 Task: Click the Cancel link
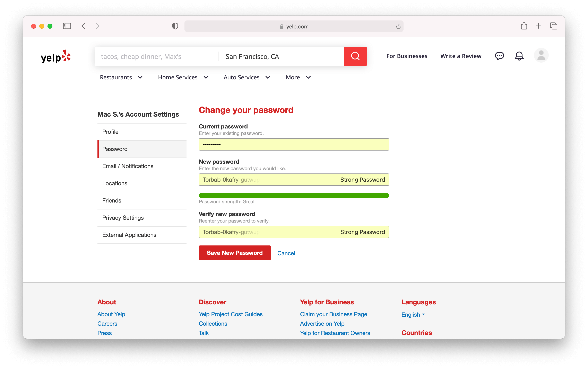pyautogui.click(x=286, y=253)
